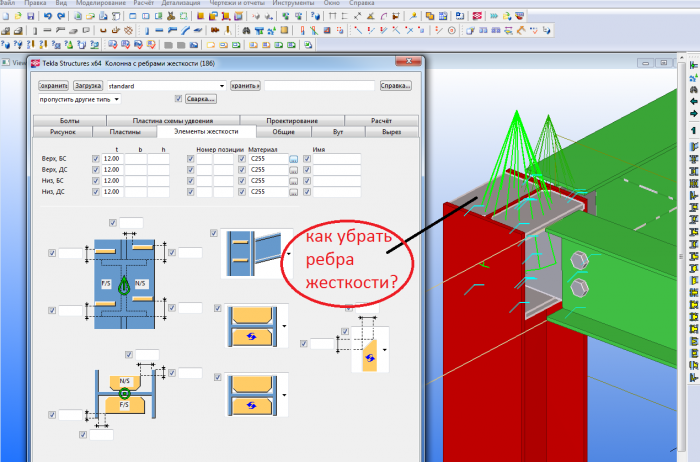Select the binoculars find icon
The height and width of the screenshot is (462, 700).
click(x=246, y=31)
